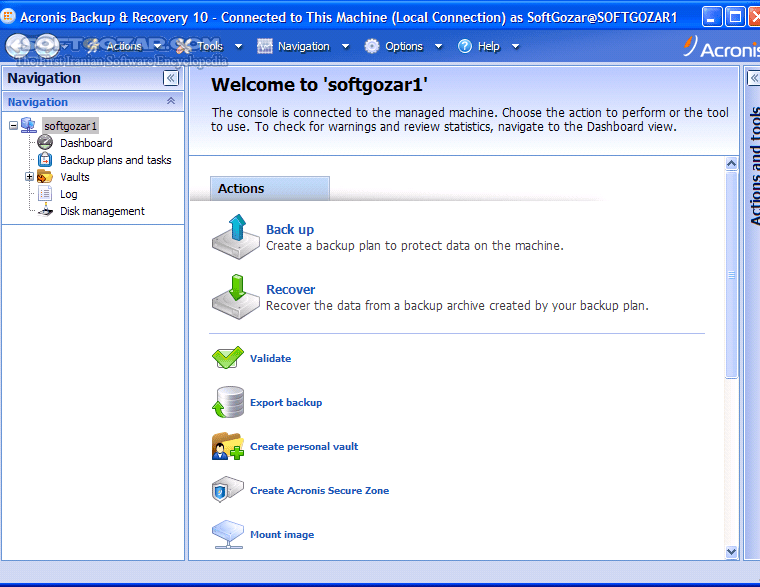Select Vaults in navigation tree
This screenshot has width=760, height=587.
coord(75,177)
